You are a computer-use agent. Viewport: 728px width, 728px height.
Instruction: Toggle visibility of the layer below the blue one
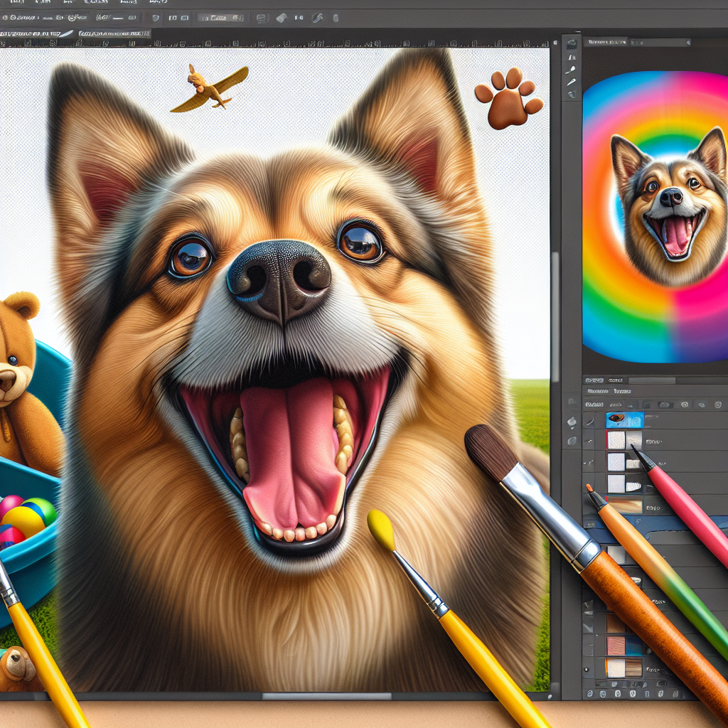(589, 440)
